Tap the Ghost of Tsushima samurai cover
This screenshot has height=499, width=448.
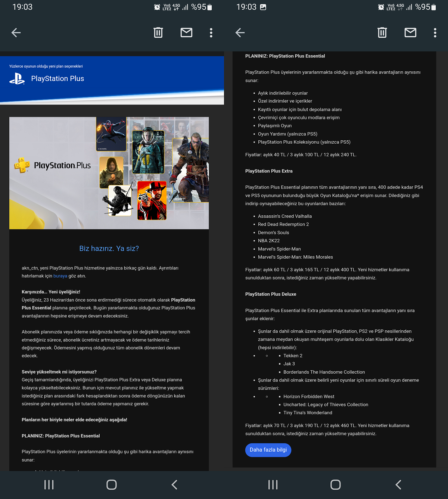pyautogui.click(x=120, y=200)
